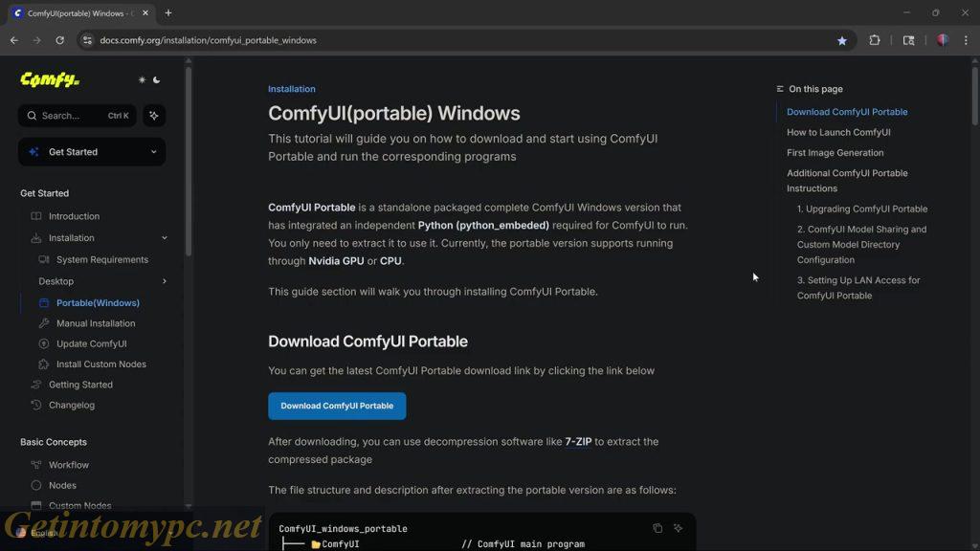
Task: Click the Update ComfyUI icon
Action: pos(44,343)
